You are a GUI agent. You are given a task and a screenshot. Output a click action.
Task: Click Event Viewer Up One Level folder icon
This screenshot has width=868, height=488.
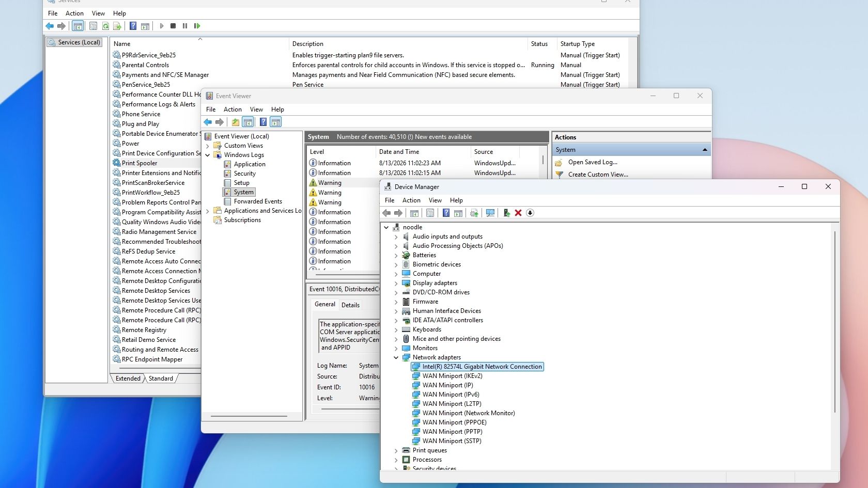pyautogui.click(x=236, y=122)
